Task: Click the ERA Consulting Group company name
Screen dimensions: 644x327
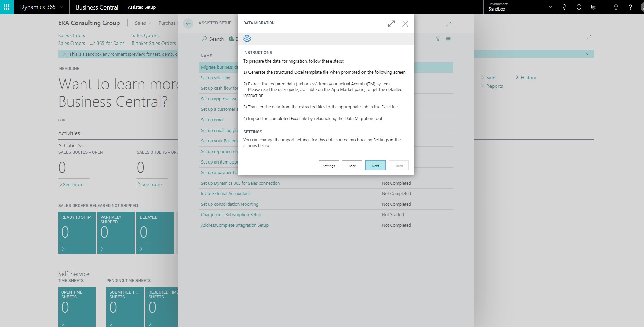Action: pyautogui.click(x=89, y=23)
